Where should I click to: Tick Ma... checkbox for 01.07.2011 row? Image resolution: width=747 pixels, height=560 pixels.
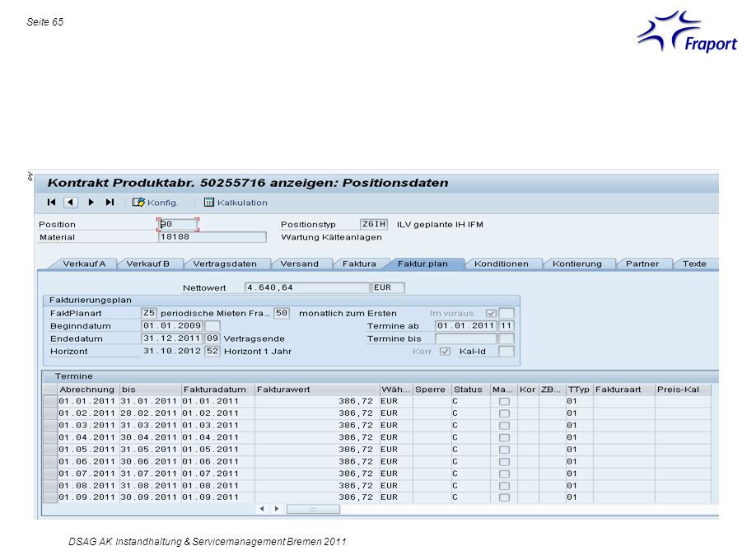tap(504, 474)
